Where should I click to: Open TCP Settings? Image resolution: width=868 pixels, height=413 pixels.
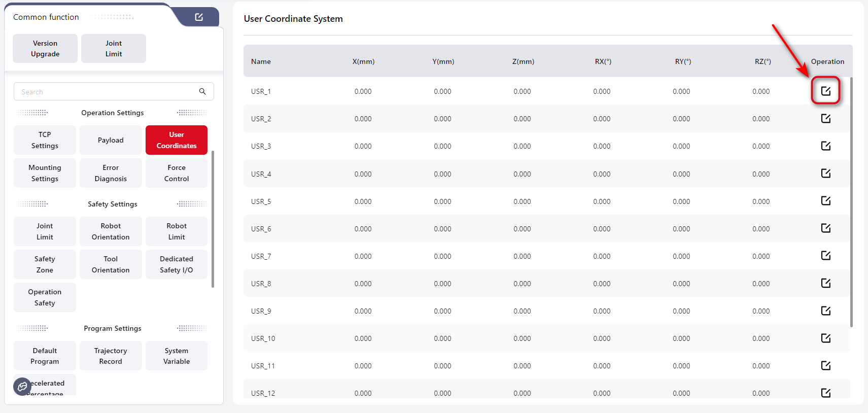[45, 140]
